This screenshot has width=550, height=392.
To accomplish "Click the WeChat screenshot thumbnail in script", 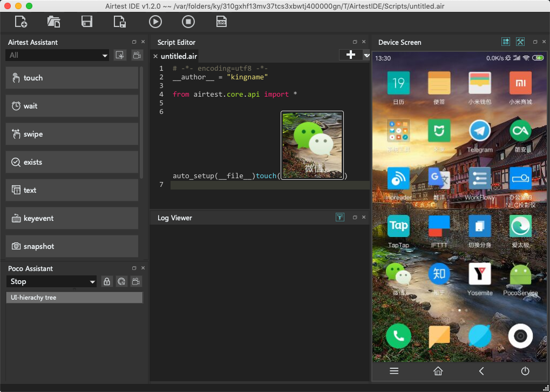I will pos(312,145).
